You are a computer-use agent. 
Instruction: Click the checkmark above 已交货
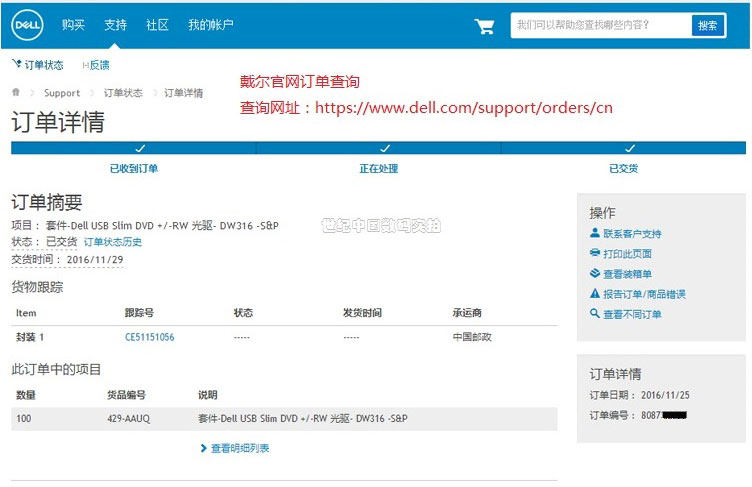[630, 148]
